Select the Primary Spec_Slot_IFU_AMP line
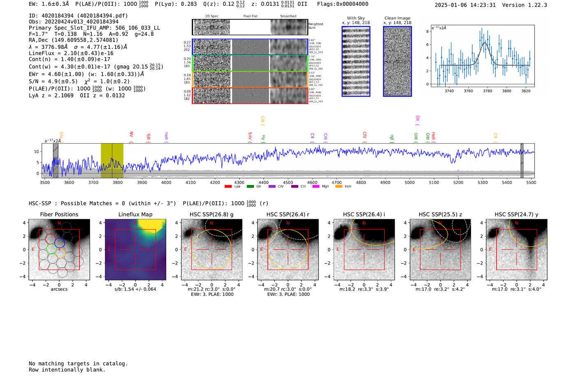 click(94, 28)
